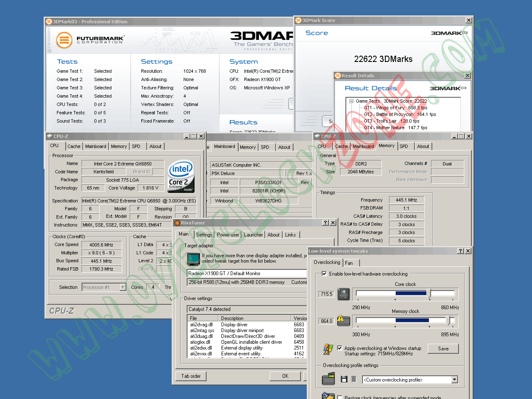The width and height of the screenshot is (532, 399).
Task: Click the left CPU-Z window title icon
Action: pos(49,136)
